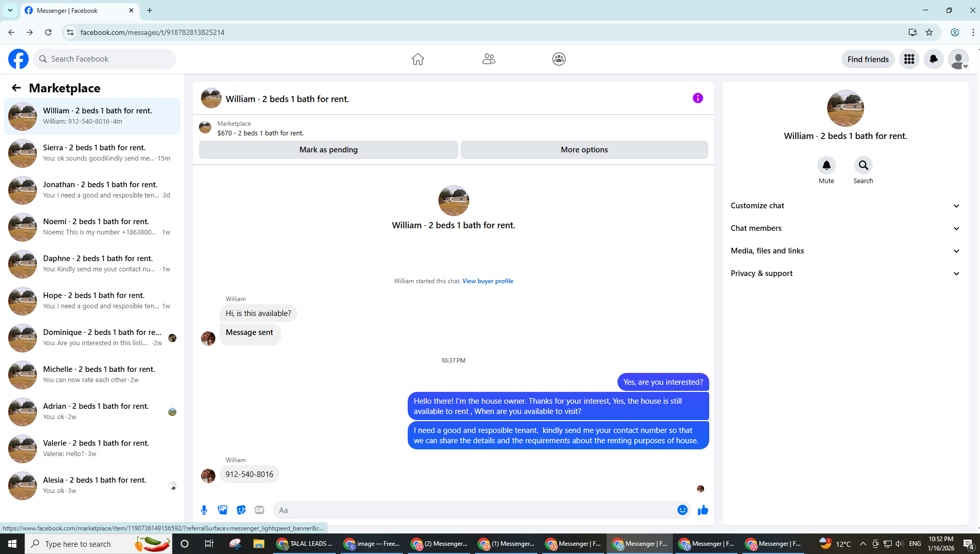
Task: Search in conversation with magnifier icon
Action: click(x=864, y=165)
